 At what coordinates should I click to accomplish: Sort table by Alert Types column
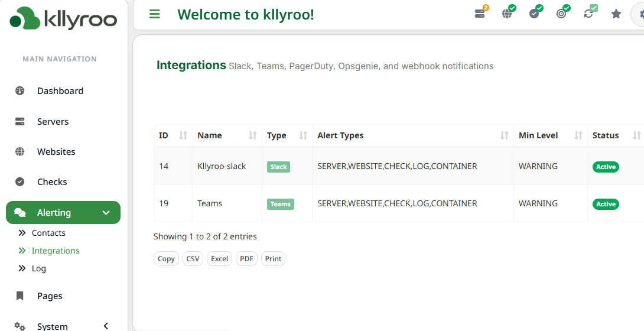[505, 135]
